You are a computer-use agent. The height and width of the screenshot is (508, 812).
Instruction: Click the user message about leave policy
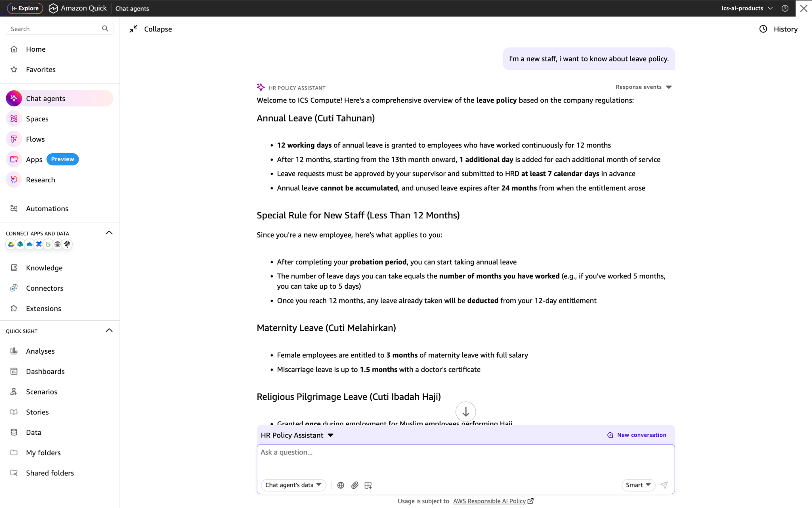(588, 59)
